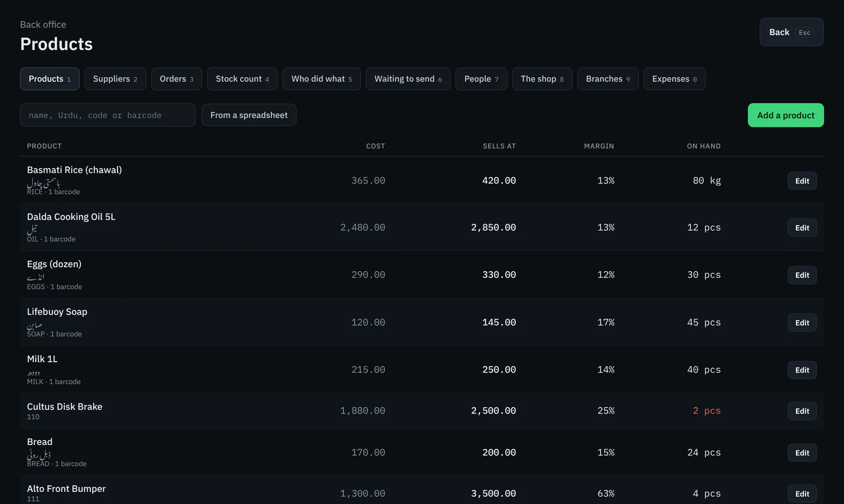Switch to the Expenses tab
This screenshot has width=844, height=504.
click(x=674, y=79)
